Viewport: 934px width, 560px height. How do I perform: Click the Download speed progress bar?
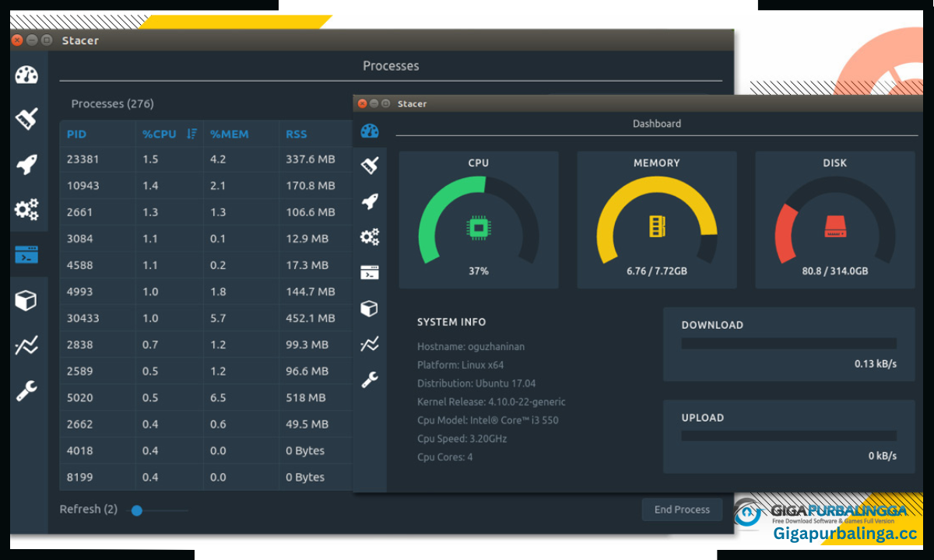tap(789, 343)
